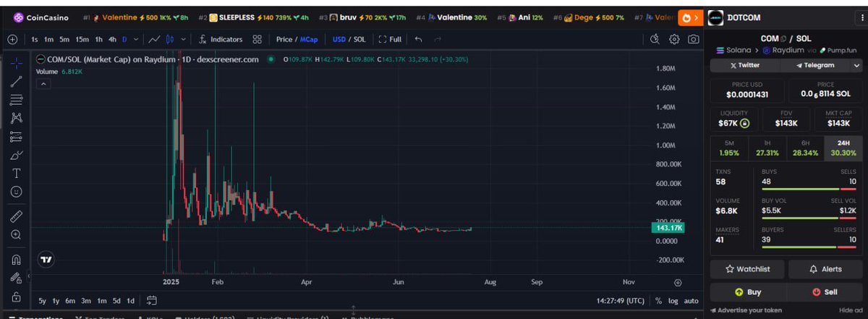The width and height of the screenshot is (868, 319).
Task: Select the pattern drawing tool
Action: pyautogui.click(x=16, y=118)
